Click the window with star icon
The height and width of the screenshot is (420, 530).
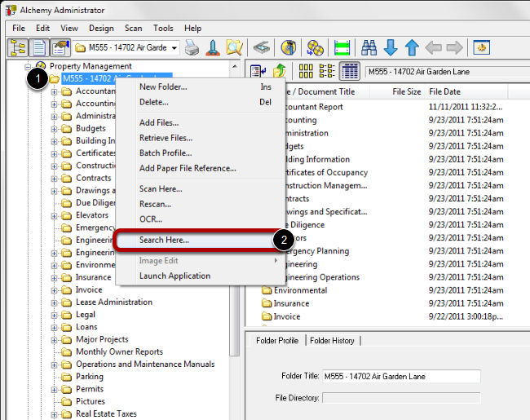(482, 47)
